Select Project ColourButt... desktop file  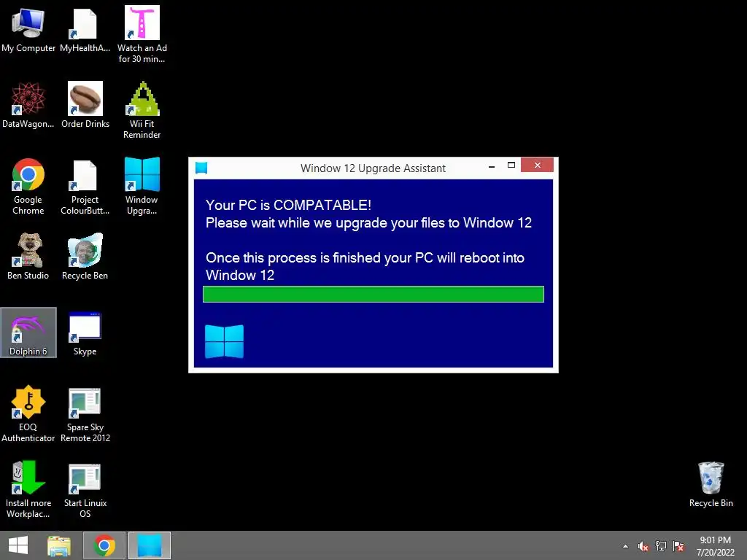[85, 186]
